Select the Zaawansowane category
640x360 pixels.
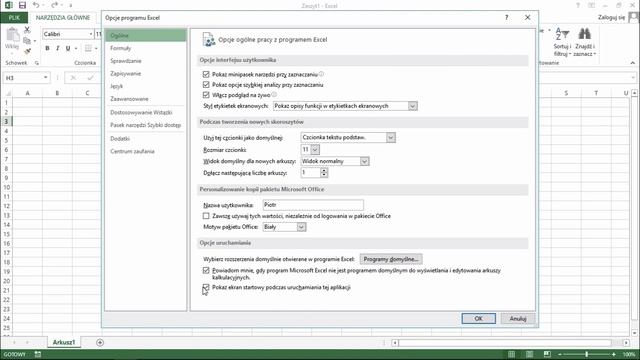pos(145,99)
